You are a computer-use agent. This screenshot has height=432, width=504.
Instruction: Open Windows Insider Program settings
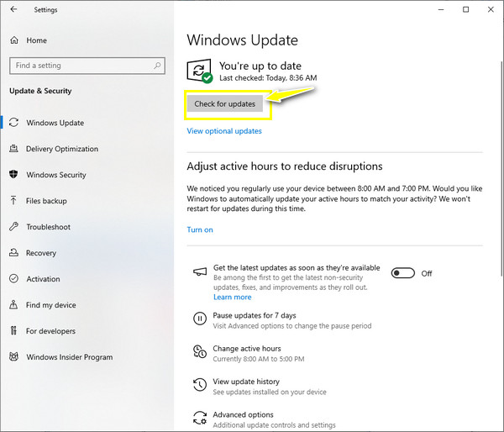click(70, 357)
